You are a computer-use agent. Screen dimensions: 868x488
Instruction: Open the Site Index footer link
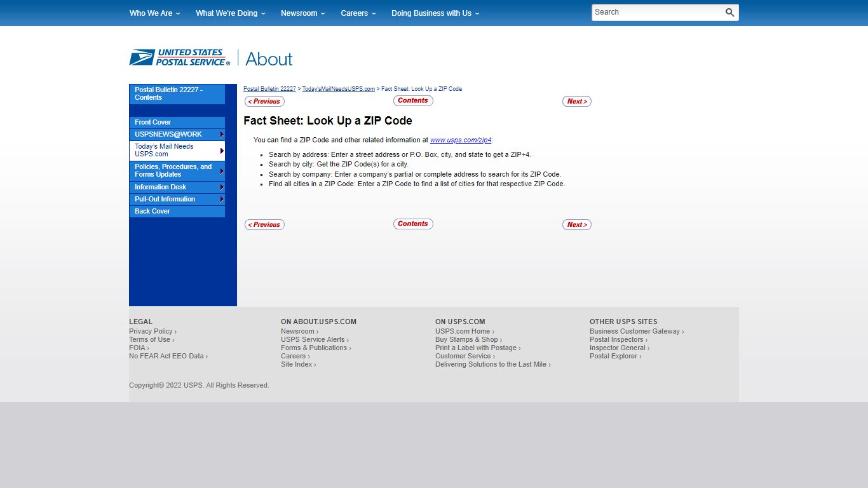298,365
